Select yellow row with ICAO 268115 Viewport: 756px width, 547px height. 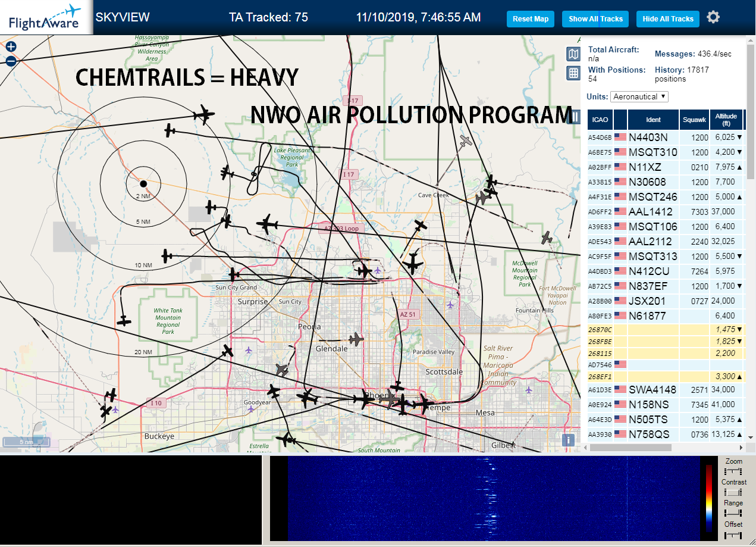click(666, 353)
